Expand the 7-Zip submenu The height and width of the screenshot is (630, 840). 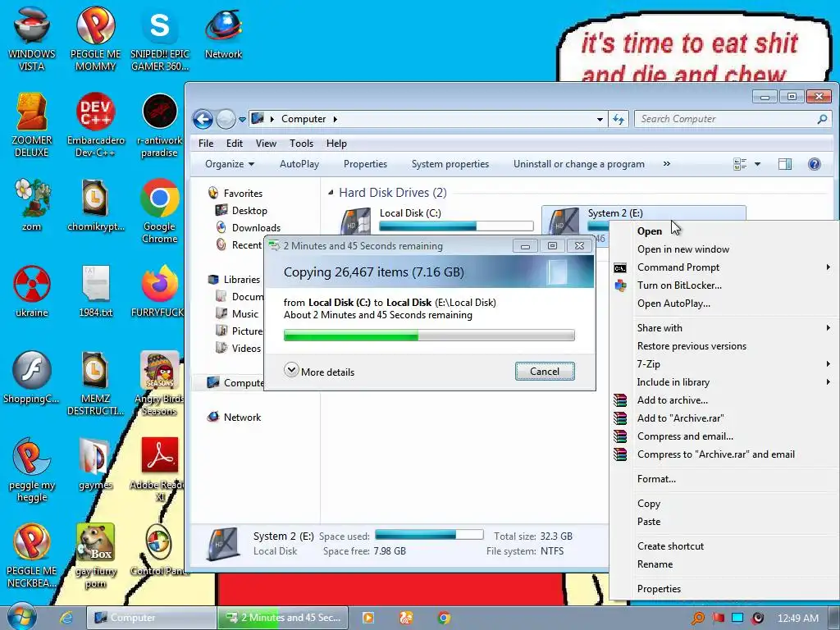(829, 363)
